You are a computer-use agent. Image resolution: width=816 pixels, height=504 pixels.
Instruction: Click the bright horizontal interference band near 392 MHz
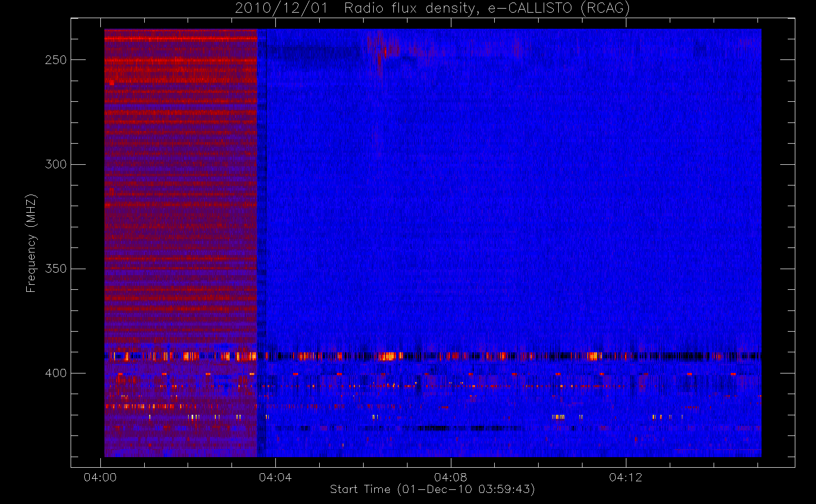click(433, 356)
